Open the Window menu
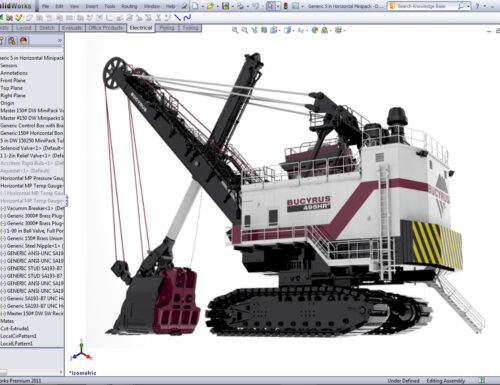This screenshot has height=385, width=500. pyautogui.click(x=152, y=6)
